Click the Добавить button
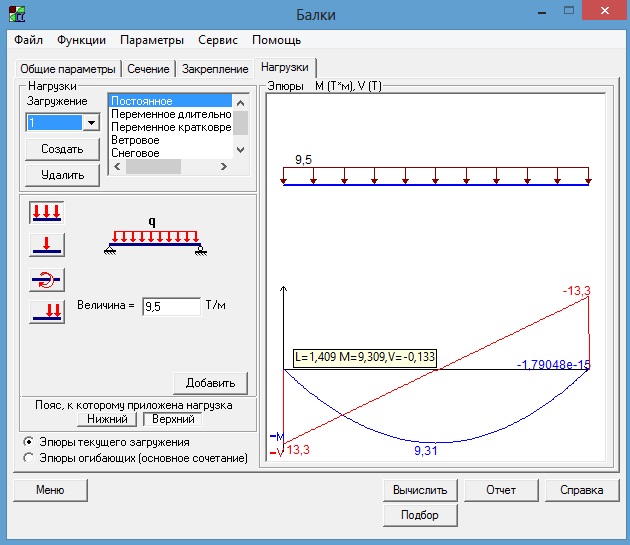Viewport: 630px width, 545px height. click(211, 383)
